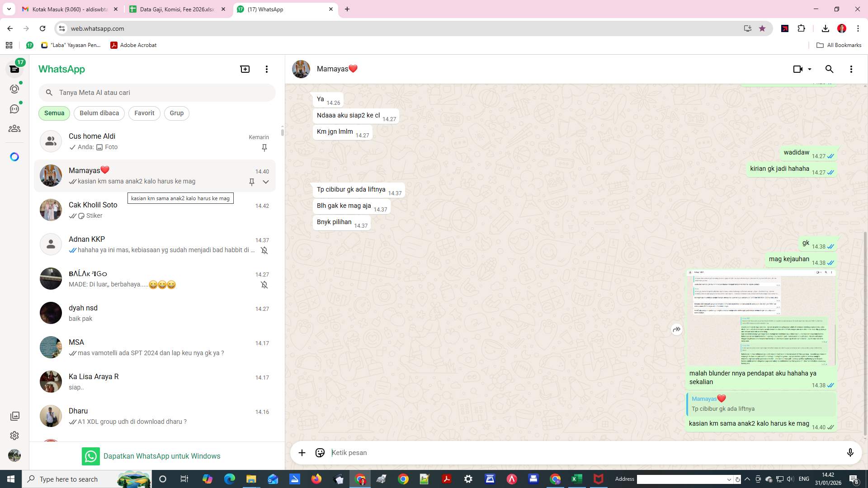This screenshot has width=868, height=488.
Task: Expand chat options chevron on Mamayas
Action: 266,182
